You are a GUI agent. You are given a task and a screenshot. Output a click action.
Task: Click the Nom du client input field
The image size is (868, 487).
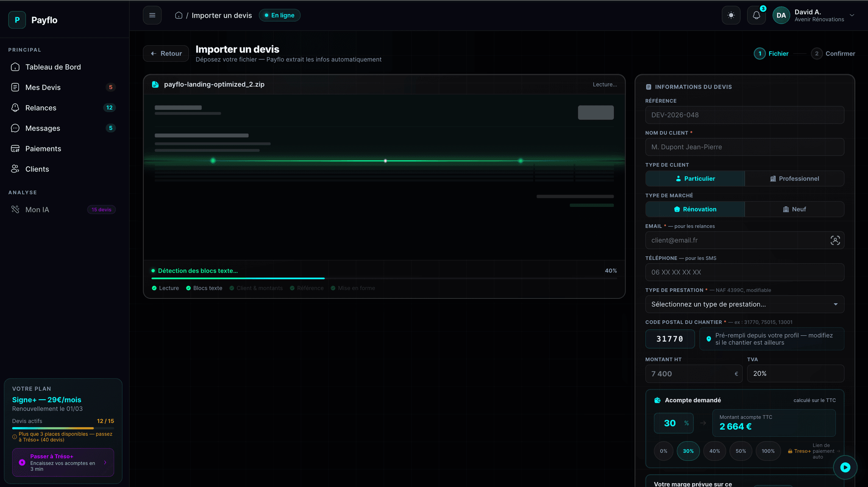pyautogui.click(x=745, y=147)
